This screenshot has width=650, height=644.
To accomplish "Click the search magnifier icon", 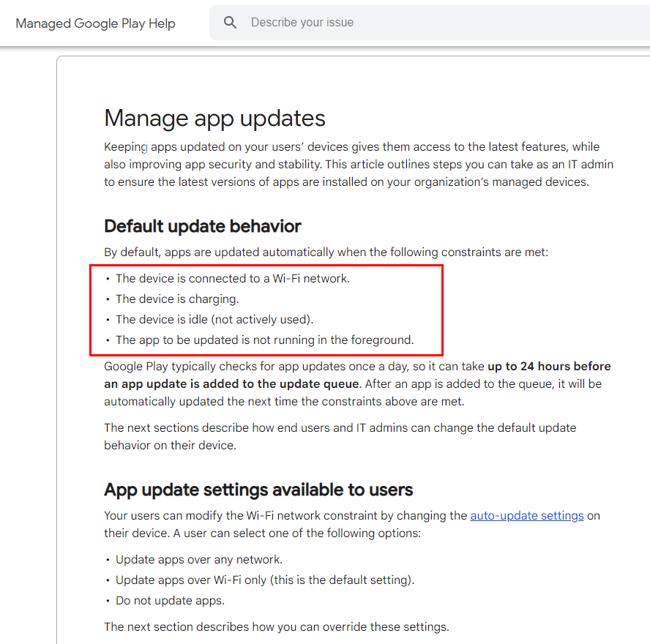I will pos(231,23).
